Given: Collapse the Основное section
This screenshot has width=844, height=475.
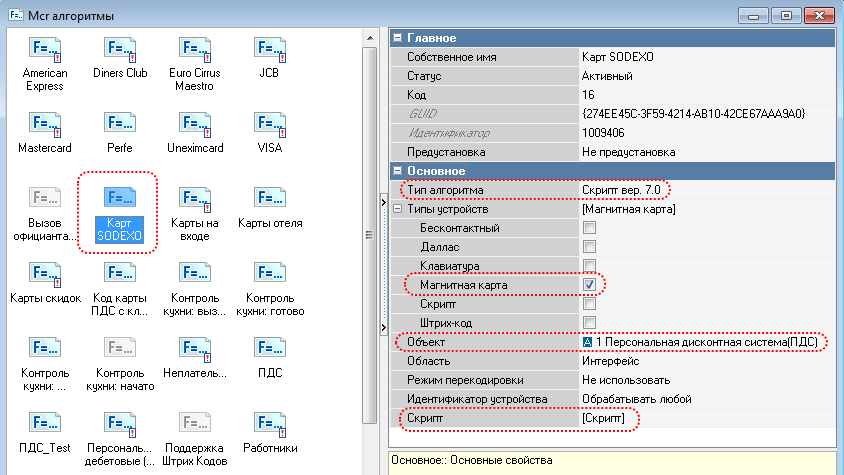Looking at the screenshot, I should coord(398,171).
